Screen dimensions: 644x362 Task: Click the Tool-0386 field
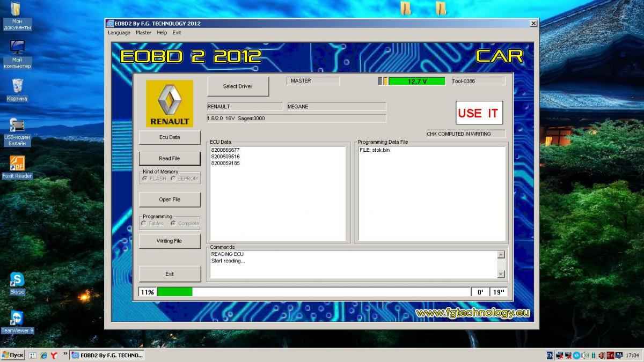pyautogui.click(x=478, y=81)
